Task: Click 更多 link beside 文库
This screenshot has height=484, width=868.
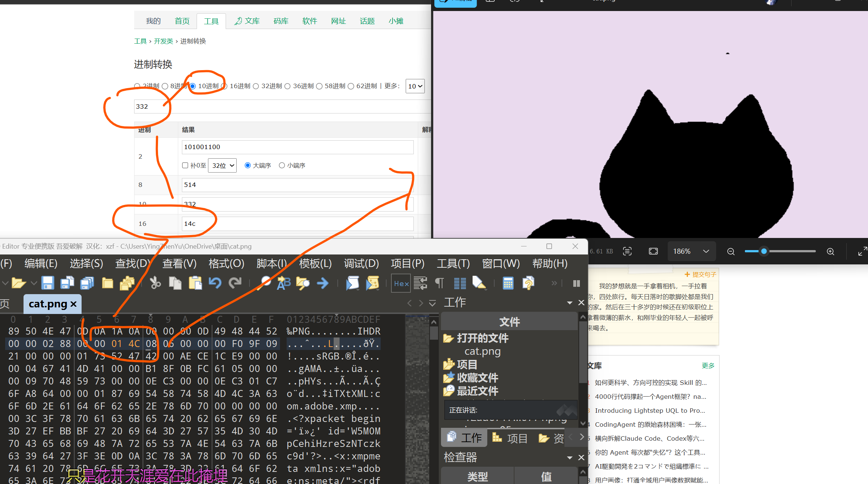Action: click(x=708, y=366)
